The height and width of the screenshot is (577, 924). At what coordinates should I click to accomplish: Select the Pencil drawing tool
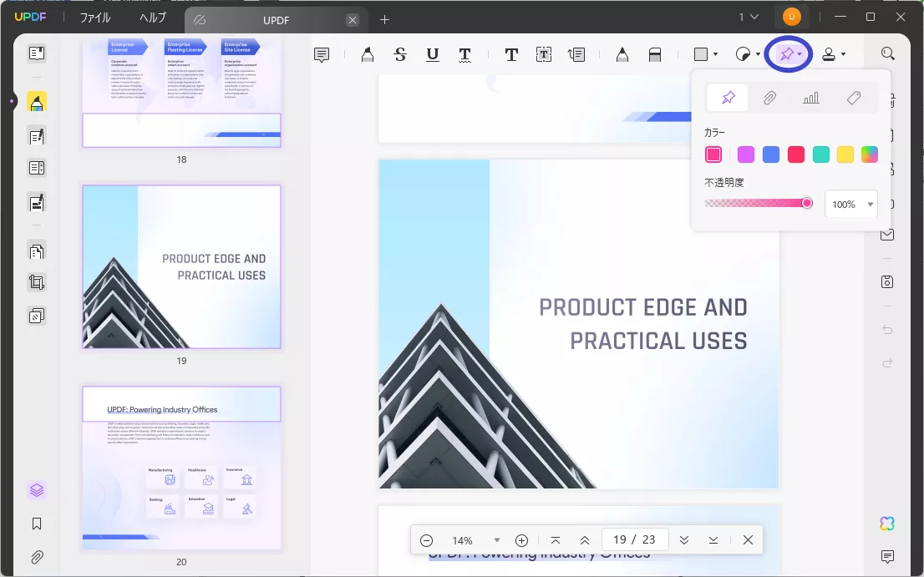[622, 55]
